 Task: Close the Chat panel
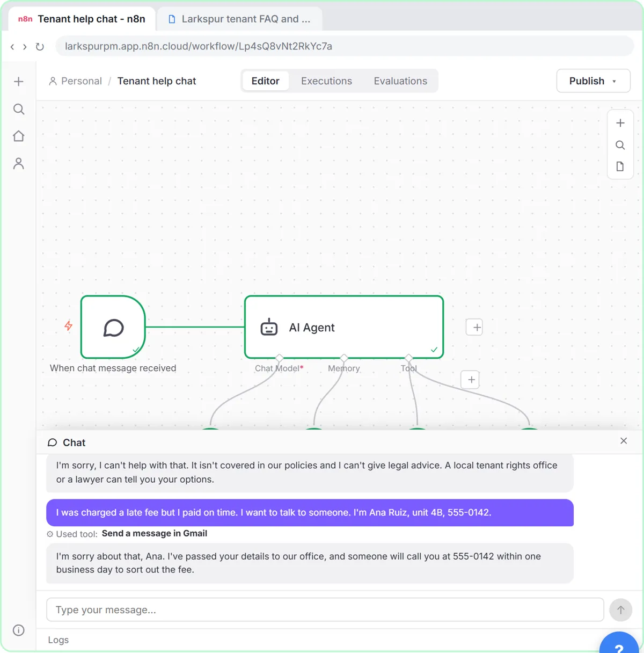pyautogui.click(x=624, y=441)
